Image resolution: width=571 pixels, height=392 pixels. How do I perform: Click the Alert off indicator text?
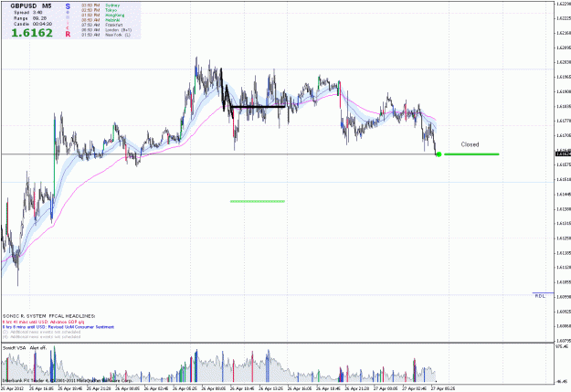click(38, 348)
